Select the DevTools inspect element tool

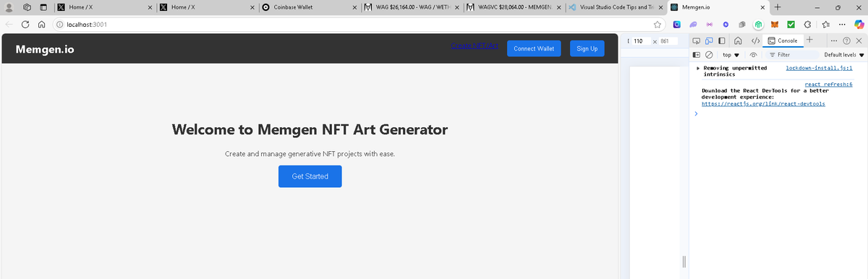[696, 40]
